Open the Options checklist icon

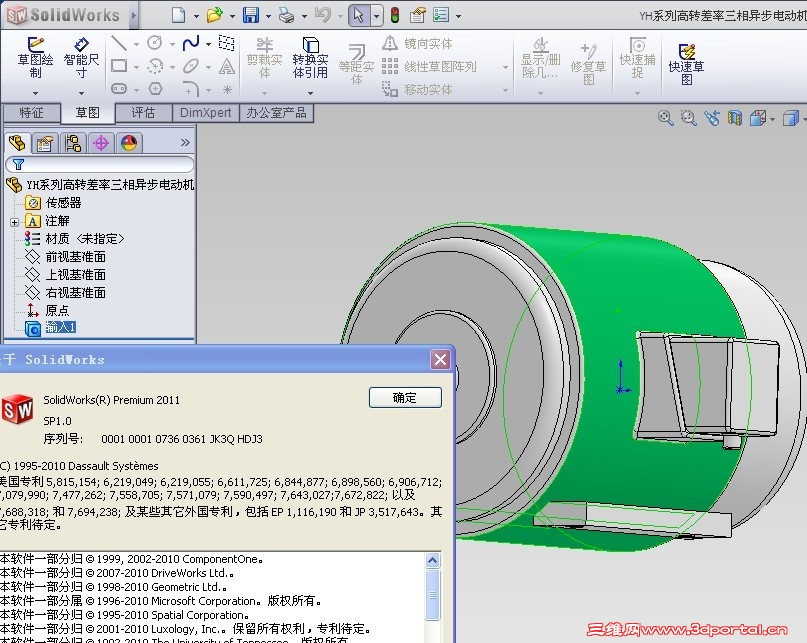click(x=441, y=15)
